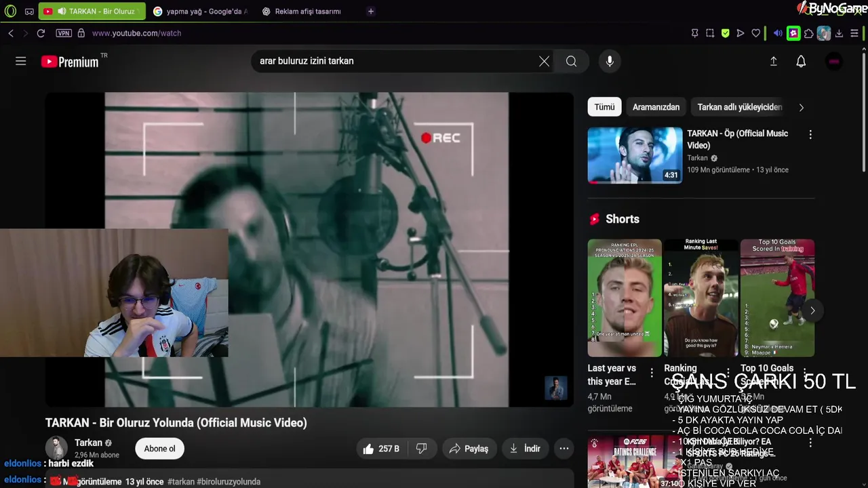
Task: Switch to the Reklam afişi tasarımı tab
Action: tap(309, 12)
